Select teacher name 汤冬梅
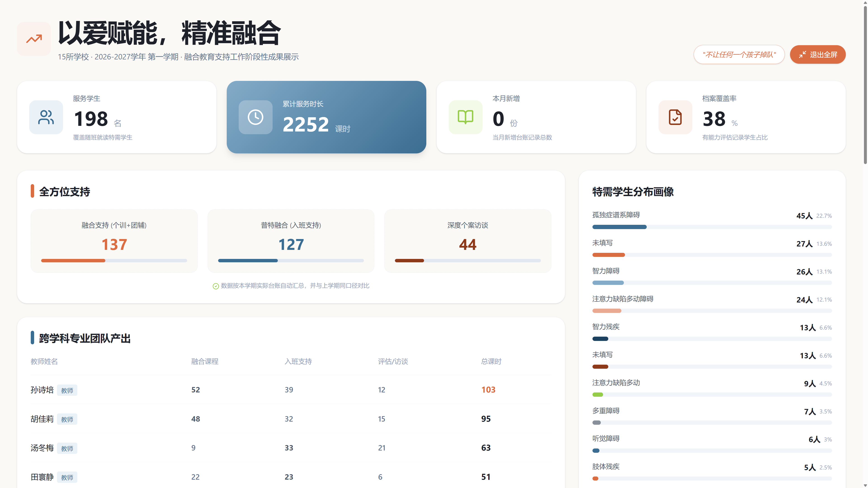 click(x=42, y=448)
